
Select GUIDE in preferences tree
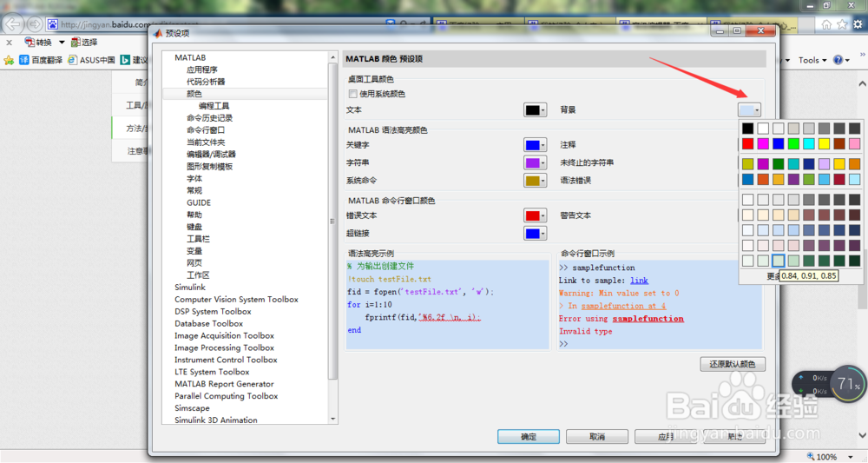point(198,202)
